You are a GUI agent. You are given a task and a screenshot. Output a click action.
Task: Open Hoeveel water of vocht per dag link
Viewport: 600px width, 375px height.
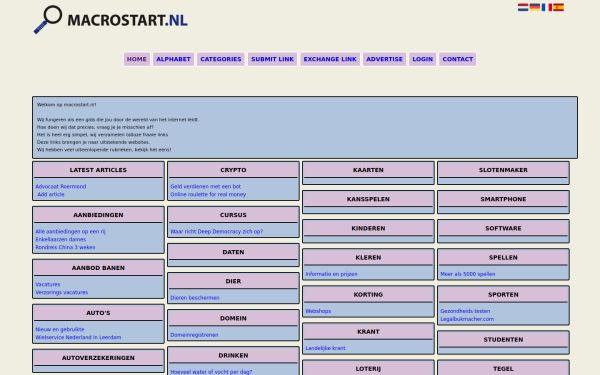tap(211, 372)
